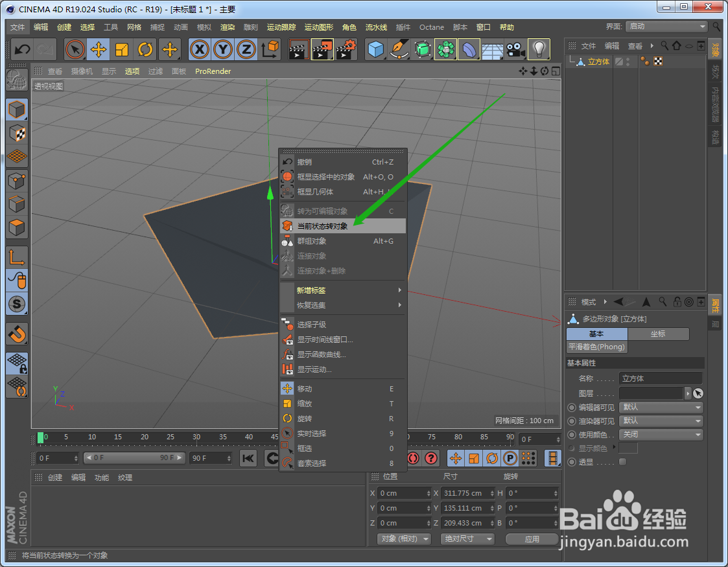Toggle Z axis lock

[246, 49]
